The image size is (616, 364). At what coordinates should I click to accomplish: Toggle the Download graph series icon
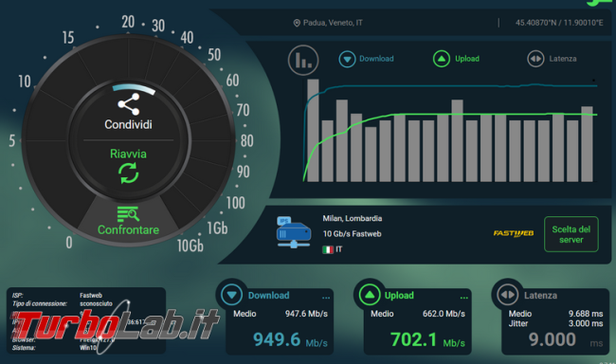click(347, 59)
